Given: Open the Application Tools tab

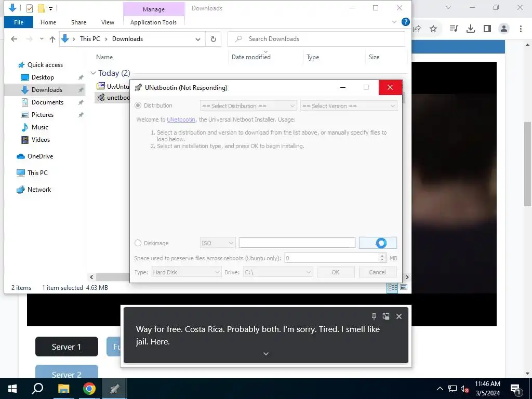Looking at the screenshot, I should (x=153, y=22).
